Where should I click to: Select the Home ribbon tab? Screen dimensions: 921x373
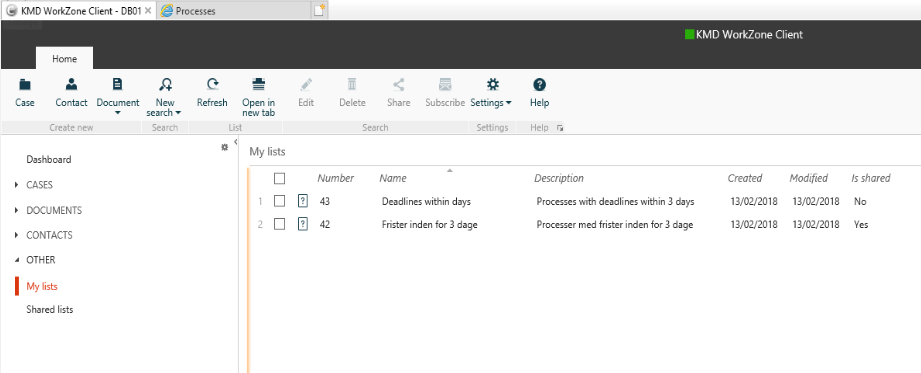click(x=65, y=59)
